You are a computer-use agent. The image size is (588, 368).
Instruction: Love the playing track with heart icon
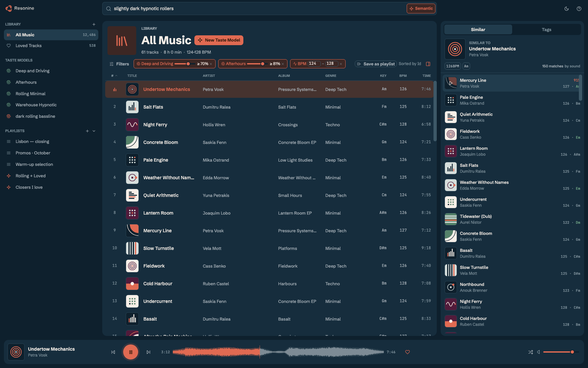click(x=407, y=352)
